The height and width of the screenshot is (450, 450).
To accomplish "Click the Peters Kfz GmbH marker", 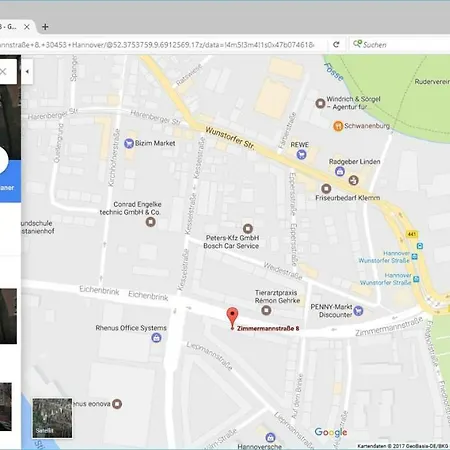I will point(247,229).
